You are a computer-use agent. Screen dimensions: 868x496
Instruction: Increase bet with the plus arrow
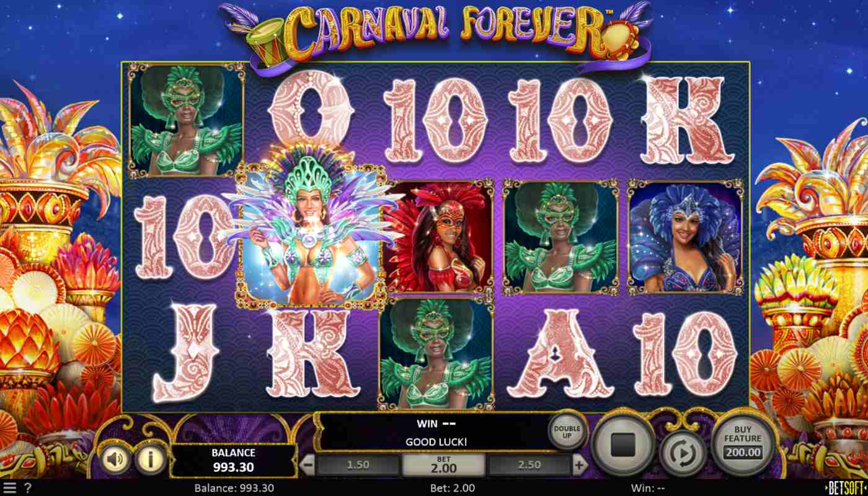coord(579,464)
